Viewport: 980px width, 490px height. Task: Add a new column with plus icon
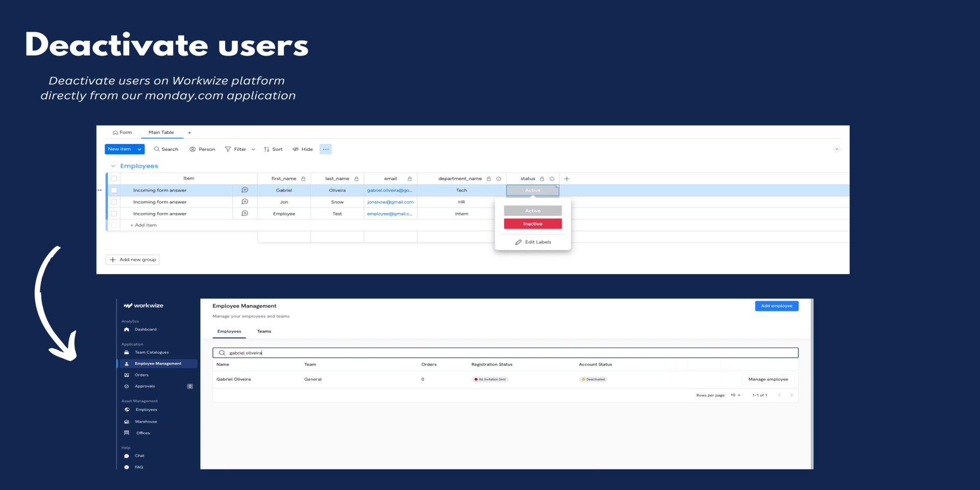[x=567, y=179]
